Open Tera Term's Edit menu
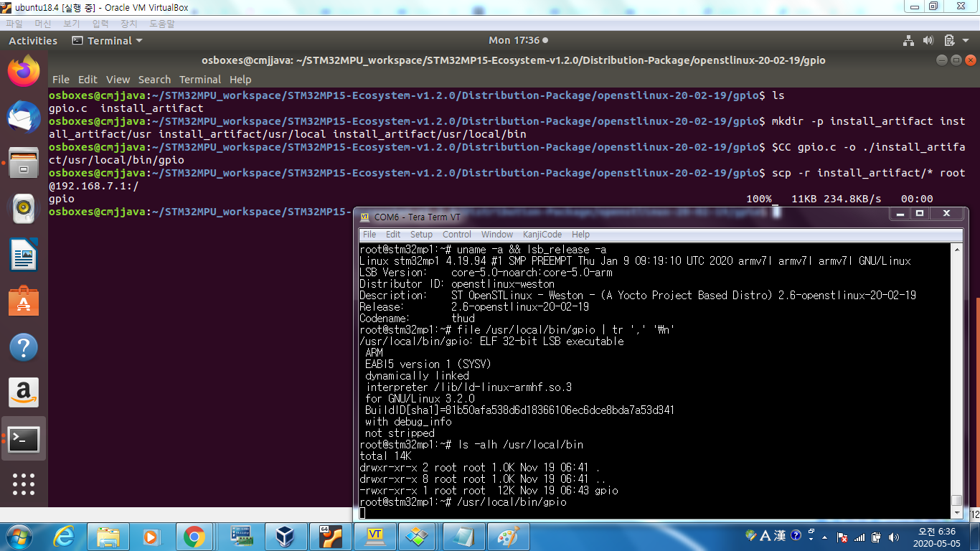The height and width of the screenshot is (551, 980). click(x=393, y=235)
